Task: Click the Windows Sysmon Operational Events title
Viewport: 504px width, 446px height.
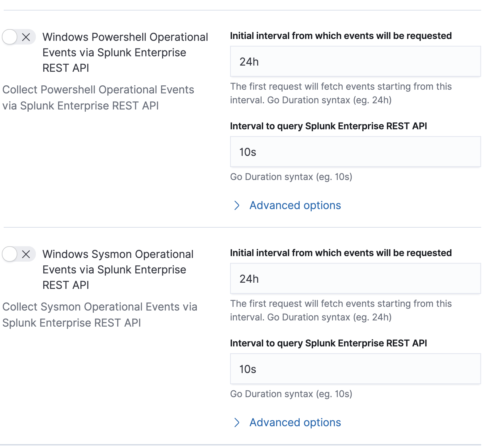Action: coord(117,270)
